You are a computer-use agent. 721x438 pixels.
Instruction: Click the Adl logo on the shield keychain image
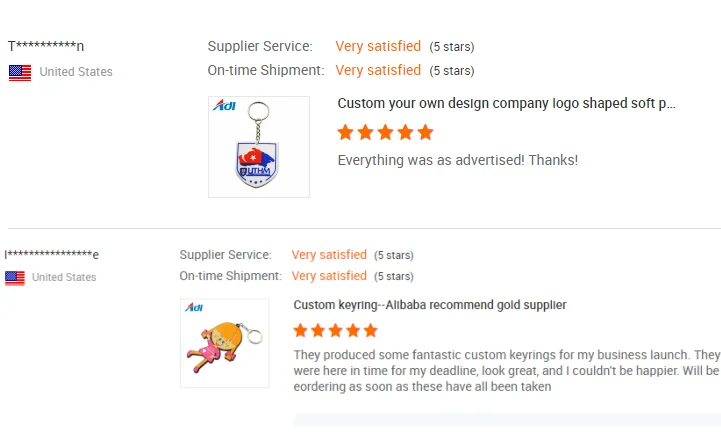coord(224,105)
